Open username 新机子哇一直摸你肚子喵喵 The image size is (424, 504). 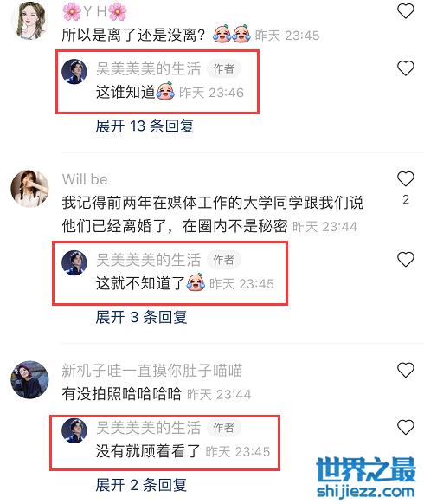coord(152,371)
